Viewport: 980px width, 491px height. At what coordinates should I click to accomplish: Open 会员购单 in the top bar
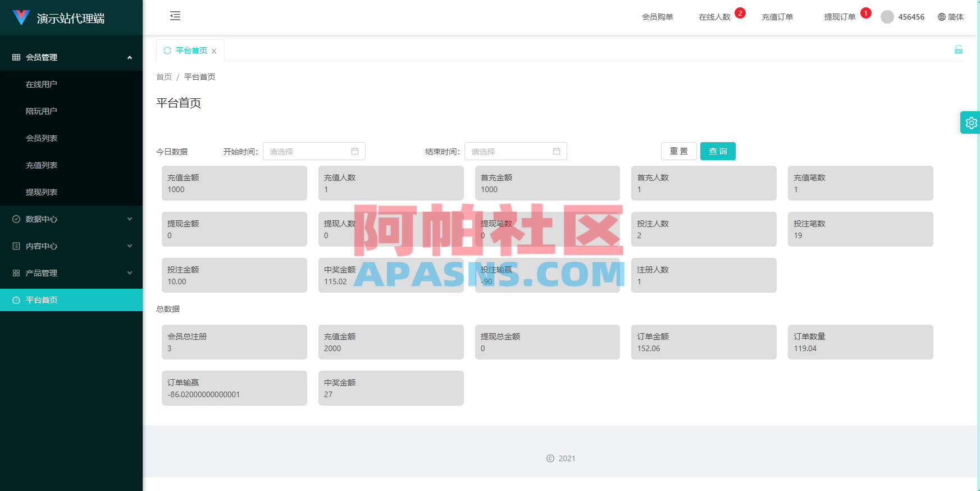[658, 17]
